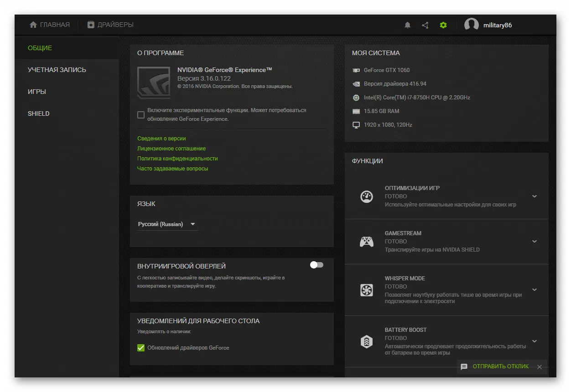Click the Intel(R) Core(TM) i7-8750H CPU text
Screen dimensions: 571x392
pyautogui.click(x=417, y=98)
